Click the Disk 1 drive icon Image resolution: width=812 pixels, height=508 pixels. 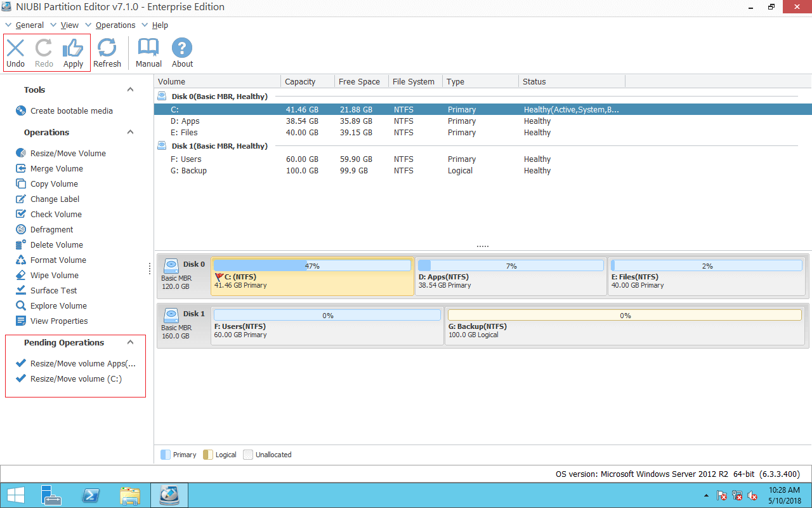click(x=171, y=315)
